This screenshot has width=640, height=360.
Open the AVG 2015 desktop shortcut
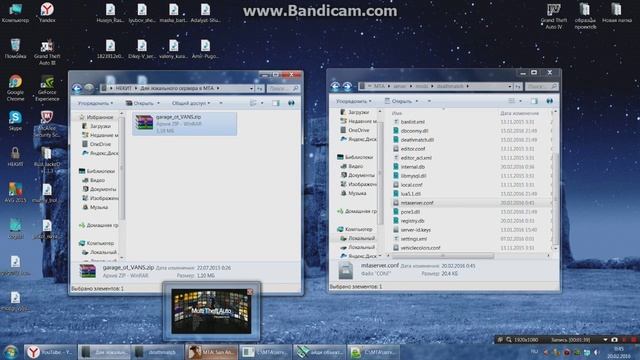[x=15, y=192]
